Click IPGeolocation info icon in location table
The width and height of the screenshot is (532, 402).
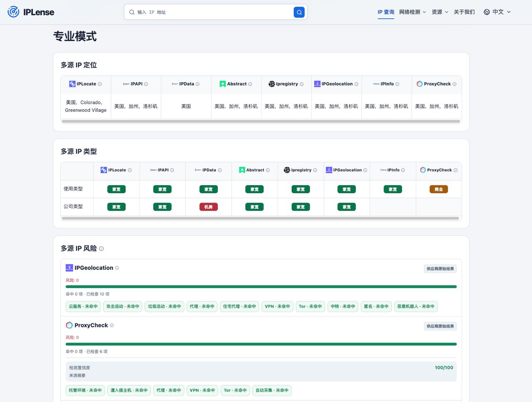pyautogui.click(x=356, y=84)
